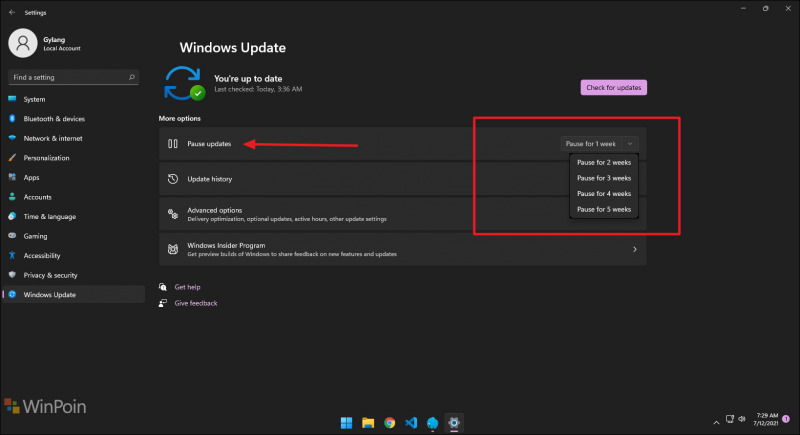Open Google Chrome from the taskbar

click(x=390, y=423)
